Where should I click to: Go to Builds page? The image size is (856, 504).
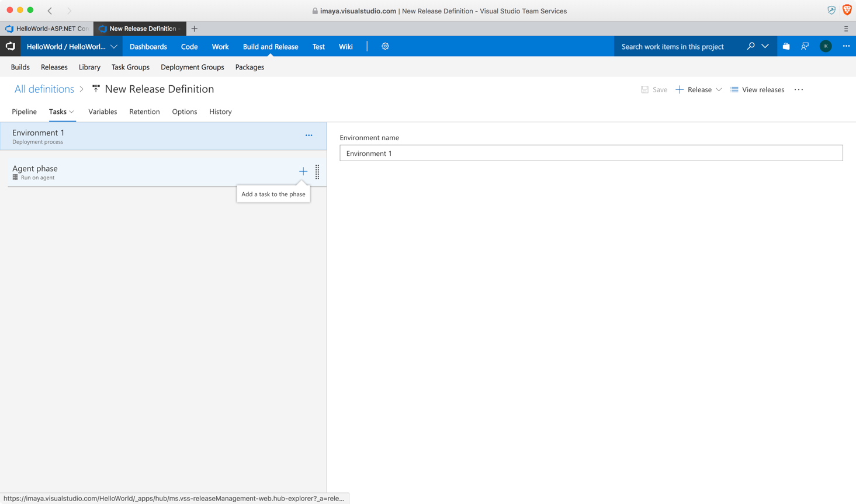[x=20, y=67]
